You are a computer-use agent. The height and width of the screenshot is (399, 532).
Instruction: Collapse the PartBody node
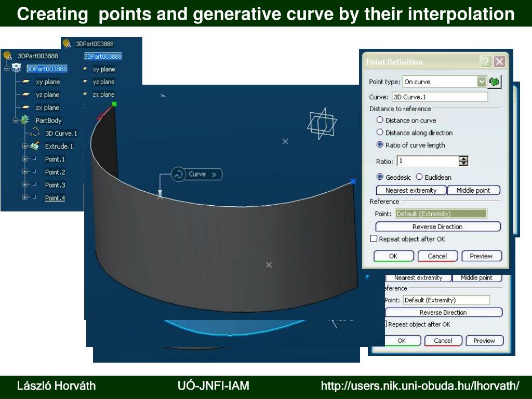tap(15, 120)
